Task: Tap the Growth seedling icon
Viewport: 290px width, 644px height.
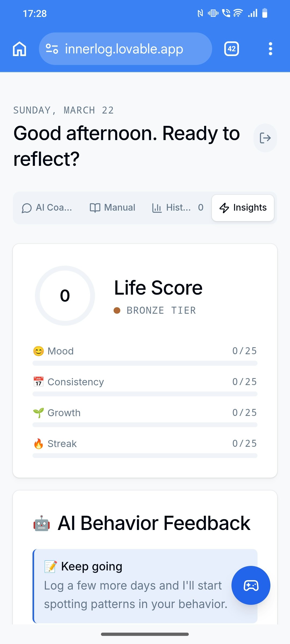Action: coord(38,413)
